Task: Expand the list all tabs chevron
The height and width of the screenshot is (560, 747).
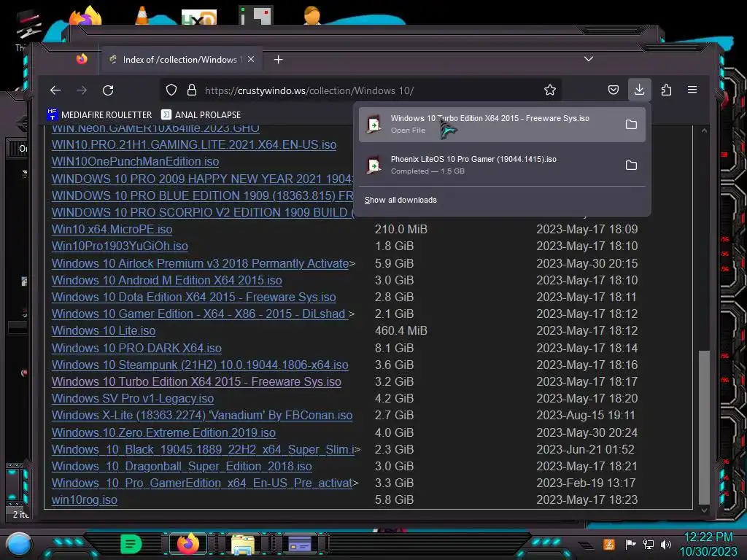Action: tap(589, 58)
